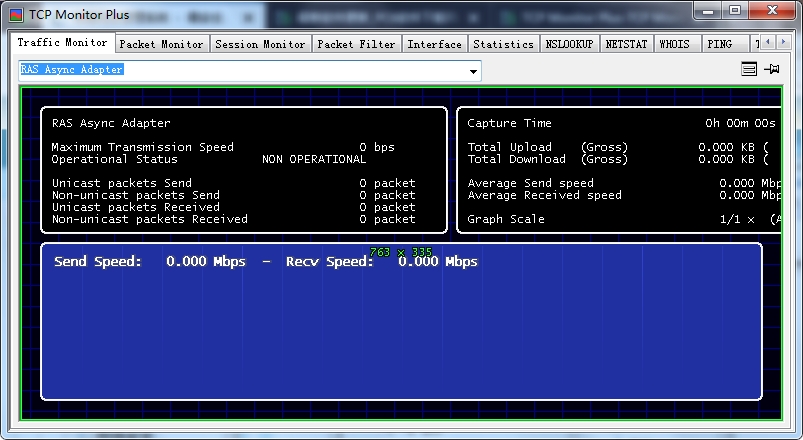Viewport: 803px width, 440px height.
Task: Click the Average Send speed row
Action: coord(624,183)
